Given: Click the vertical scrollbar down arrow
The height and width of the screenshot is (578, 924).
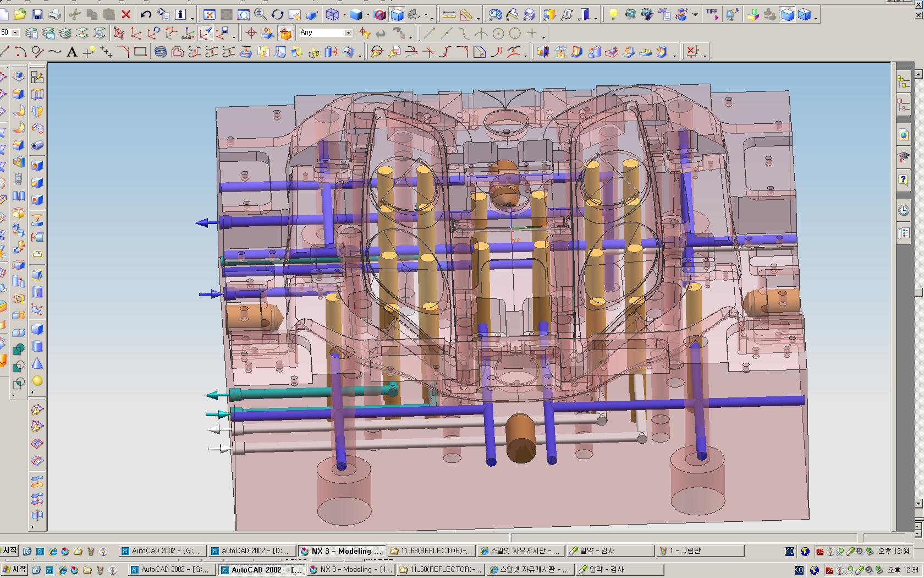Looking at the screenshot, I should pos(918,503).
